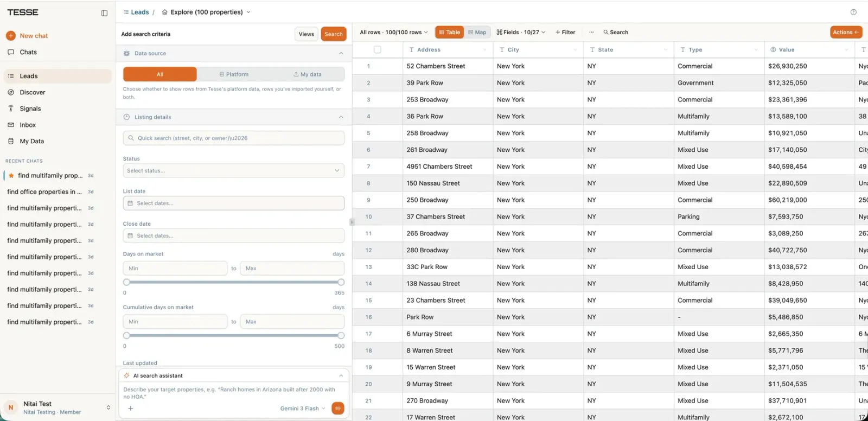Click the Quick search input field
Image resolution: width=868 pixels, height=421 pixels.
[x=234, y=138]
